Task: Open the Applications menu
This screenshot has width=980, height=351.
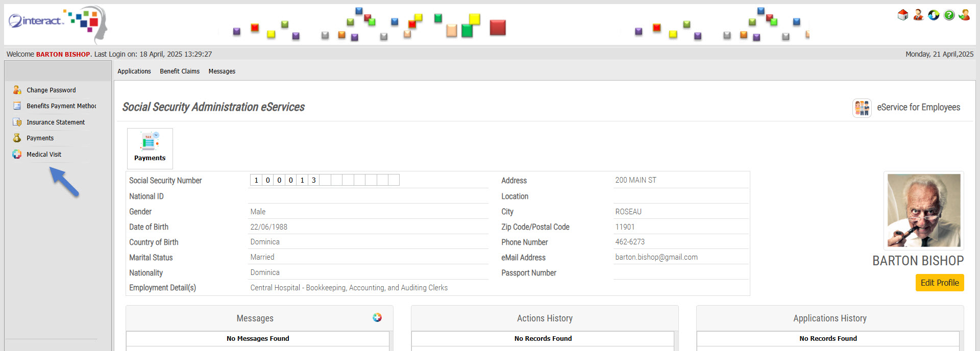Action: 134,71
